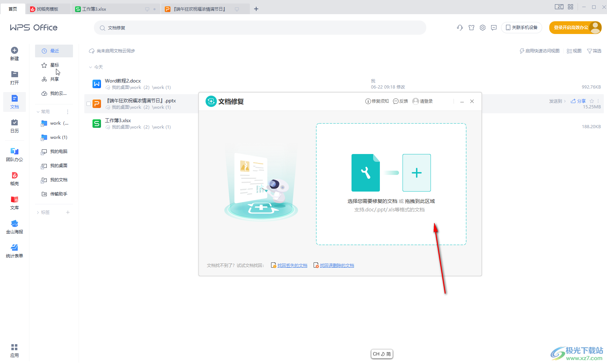Toggle the View (视图) layout button
Image resolution: width=607 pixels, height=364 pixels.
574,51
